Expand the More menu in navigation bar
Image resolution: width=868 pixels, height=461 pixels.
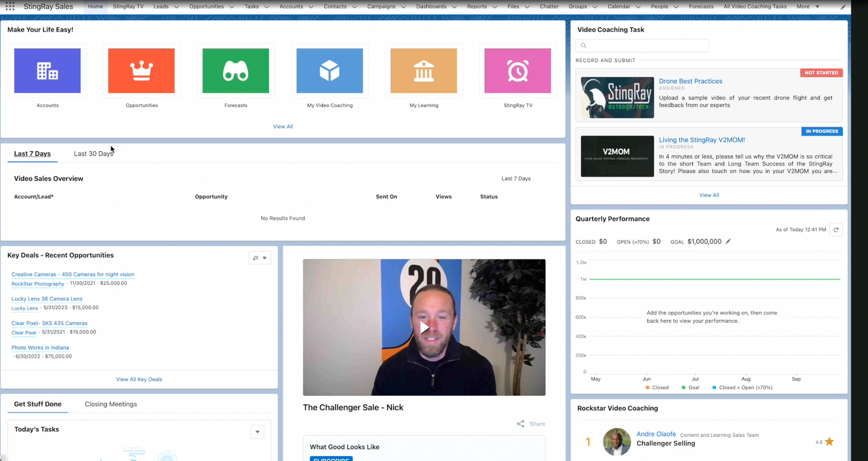[808, 6]
